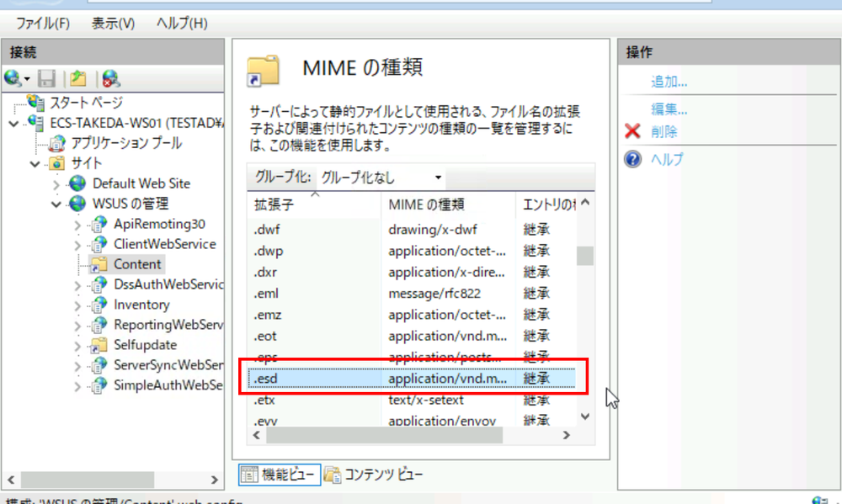Image resolution: width=842 pixels, height=504 pixels.
Task: Click tree panel horizontal scroll left arrow
Action: click(x=11, y=480)
